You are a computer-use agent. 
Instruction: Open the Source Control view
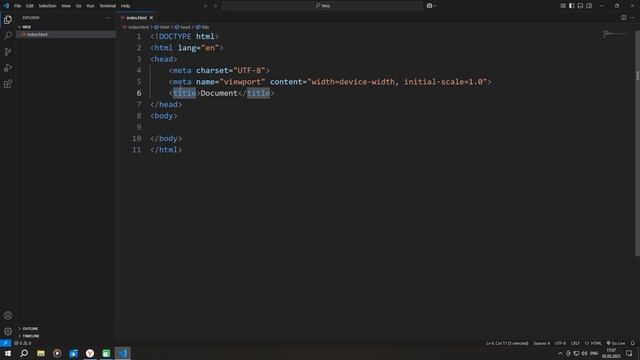(x=8, y=52)
